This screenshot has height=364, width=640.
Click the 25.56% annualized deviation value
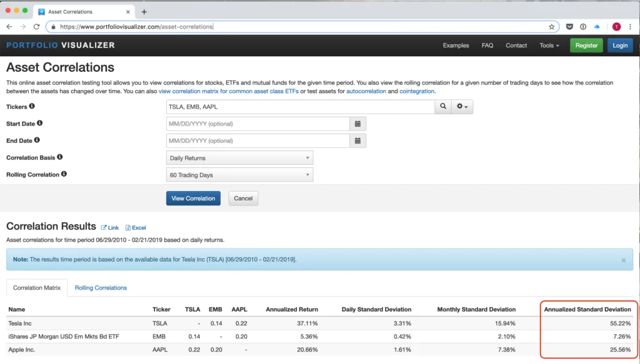click(x=621, y=350)
